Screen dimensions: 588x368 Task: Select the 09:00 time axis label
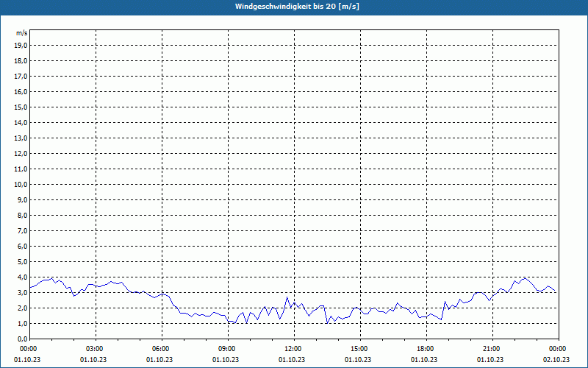pyautogui.click(x=226, y=349)
